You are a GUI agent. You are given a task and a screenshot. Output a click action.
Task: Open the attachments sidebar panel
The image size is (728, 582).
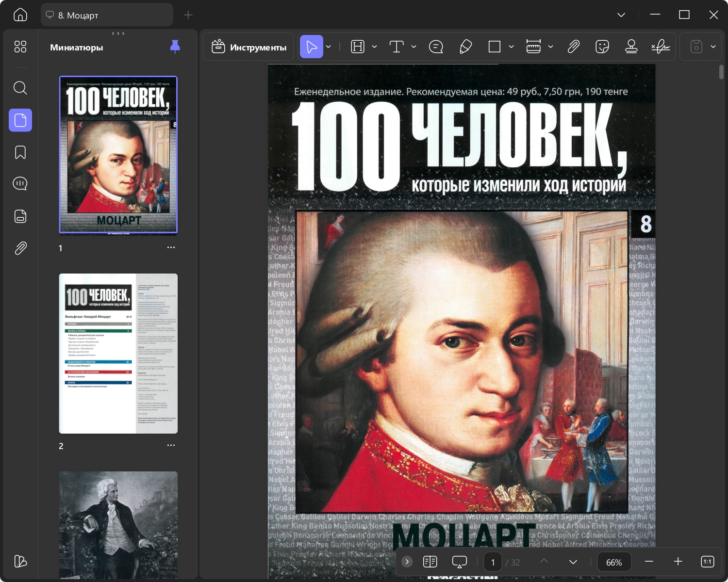coord(20,248)
